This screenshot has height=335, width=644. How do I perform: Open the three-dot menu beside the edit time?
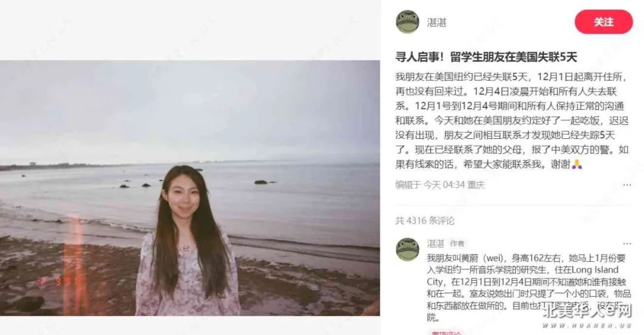(x=627, y=185)
